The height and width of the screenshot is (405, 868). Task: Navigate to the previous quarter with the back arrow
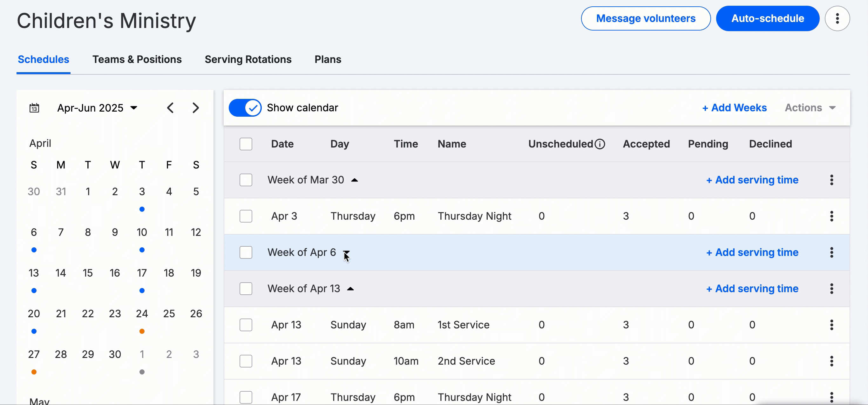pyautogui.click(x=171, y=107)
